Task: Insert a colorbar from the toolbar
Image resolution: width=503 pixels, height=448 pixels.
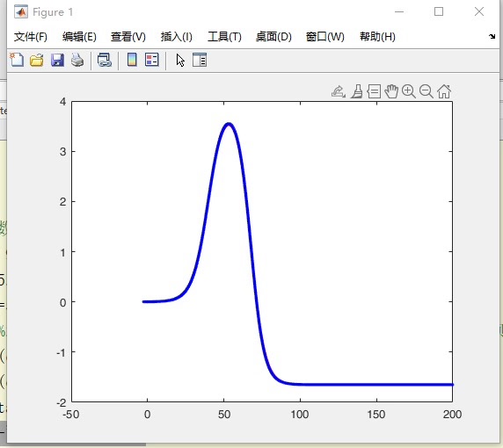Action: (x=132, y=60)
